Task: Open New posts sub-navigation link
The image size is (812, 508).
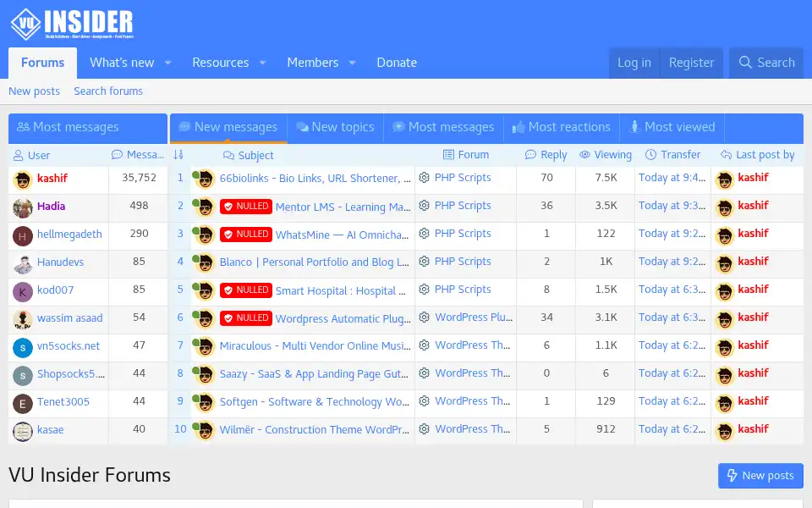Action: pos(34,91)
